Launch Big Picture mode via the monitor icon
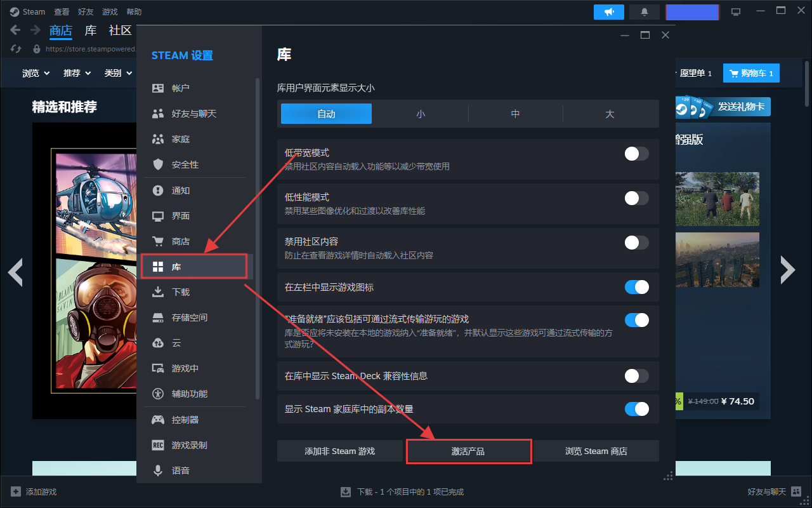812x508 pixels. 736,12
